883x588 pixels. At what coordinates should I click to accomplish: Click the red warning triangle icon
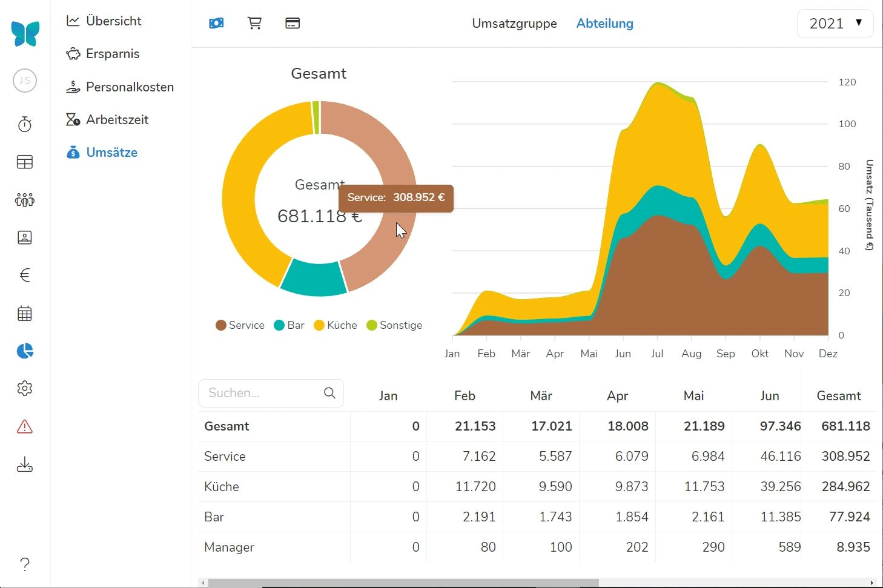click(25, 427)
